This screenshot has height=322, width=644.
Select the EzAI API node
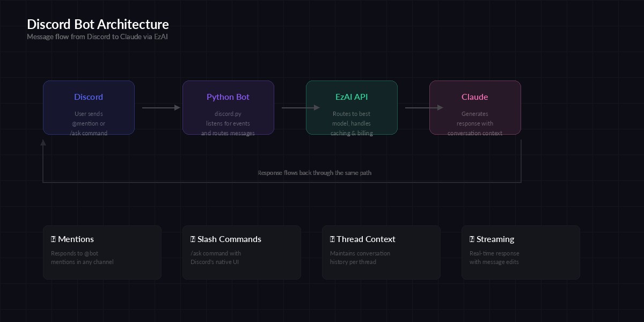pos(352,107)
